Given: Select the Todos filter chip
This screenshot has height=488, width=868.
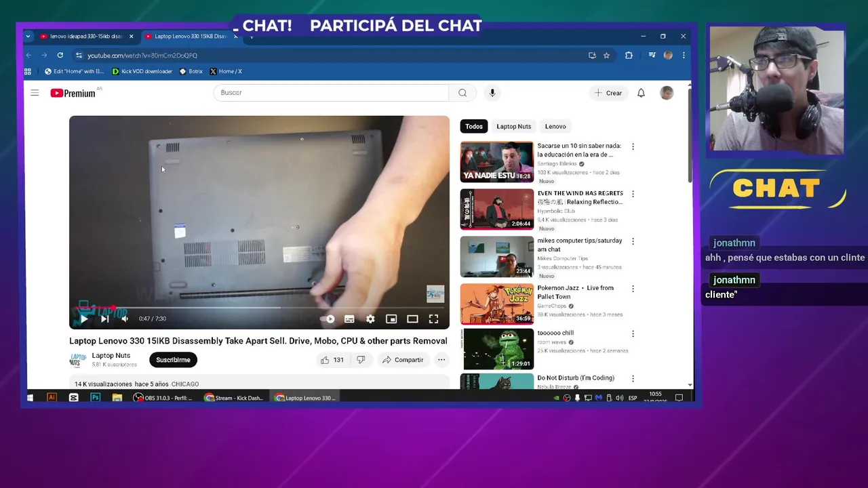Looking at the screenshot, I should tap(474, 126).
